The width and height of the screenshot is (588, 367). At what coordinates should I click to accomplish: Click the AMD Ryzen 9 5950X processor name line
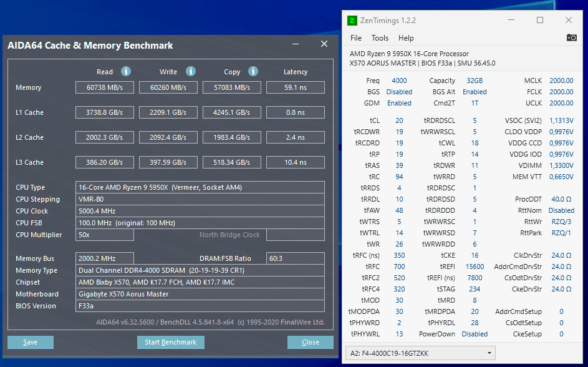point(409,54)
